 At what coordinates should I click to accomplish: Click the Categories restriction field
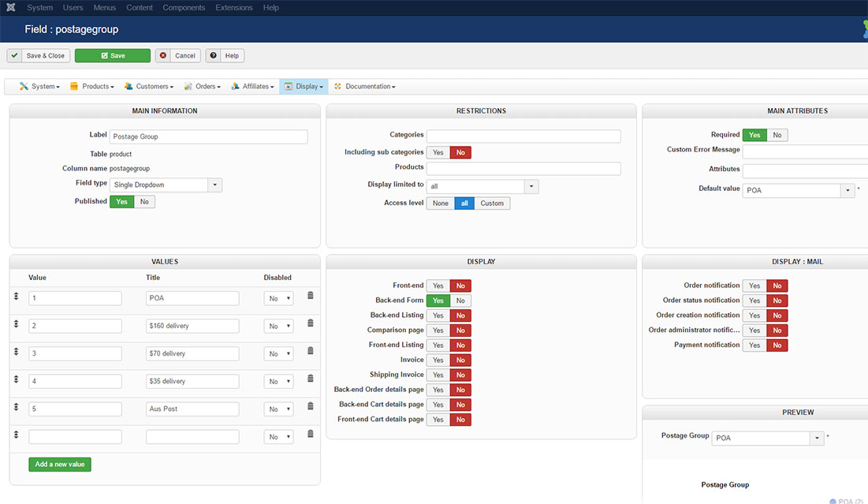pos(523,136)
